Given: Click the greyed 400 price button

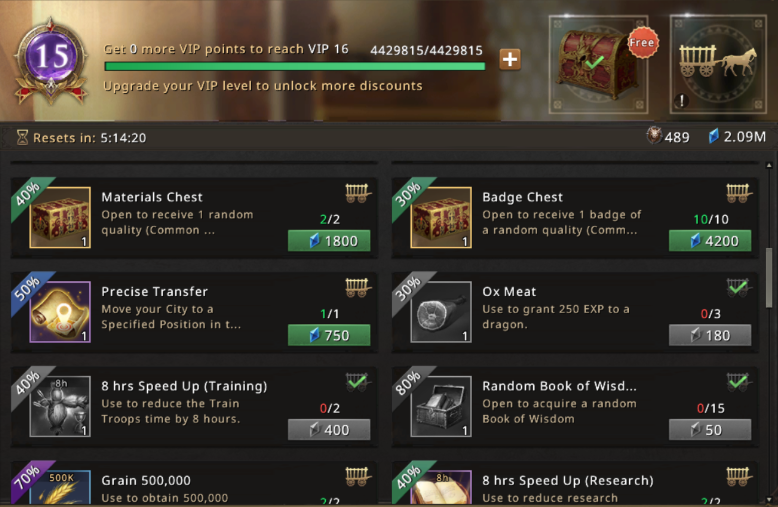Looking at the screenshot, I should pyautogui.click(x=329, y=430).
